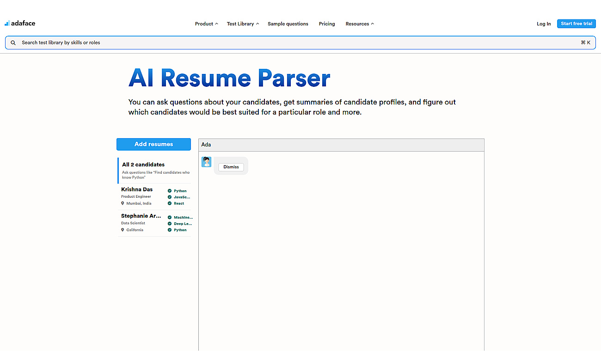Select All 2 candidates tab
This screenshot has width=601, height=364.
coord(154,170)
